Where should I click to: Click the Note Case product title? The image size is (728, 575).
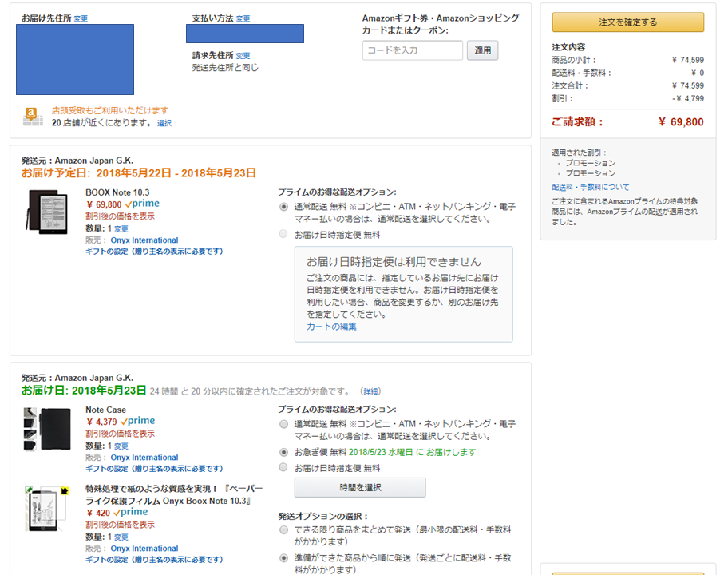[106, 410]
